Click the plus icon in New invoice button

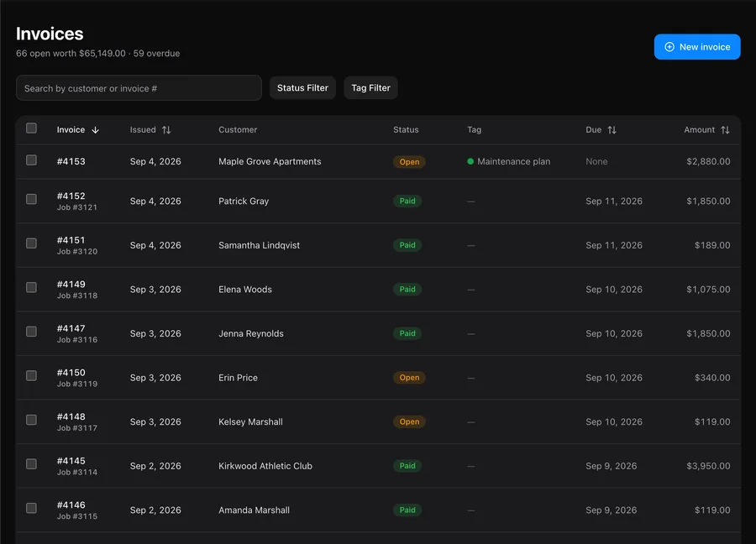point(669,47)
